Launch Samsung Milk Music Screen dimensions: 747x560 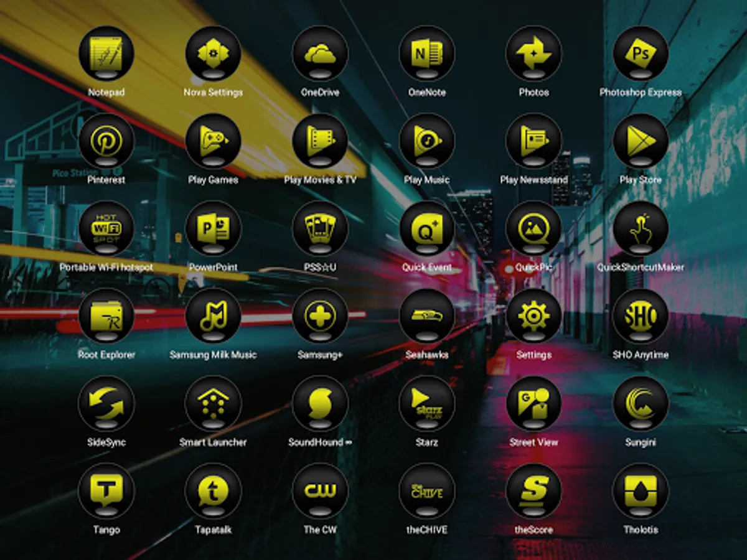(x=214, y=316)
